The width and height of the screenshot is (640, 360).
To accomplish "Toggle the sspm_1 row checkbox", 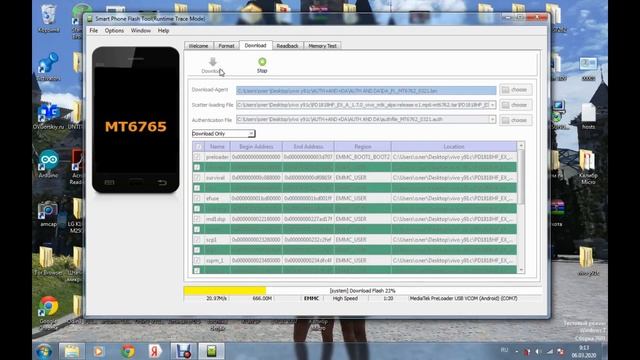I will 197,260.
